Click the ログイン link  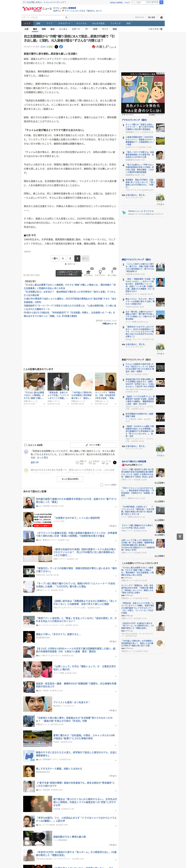[x=57, y=11]
